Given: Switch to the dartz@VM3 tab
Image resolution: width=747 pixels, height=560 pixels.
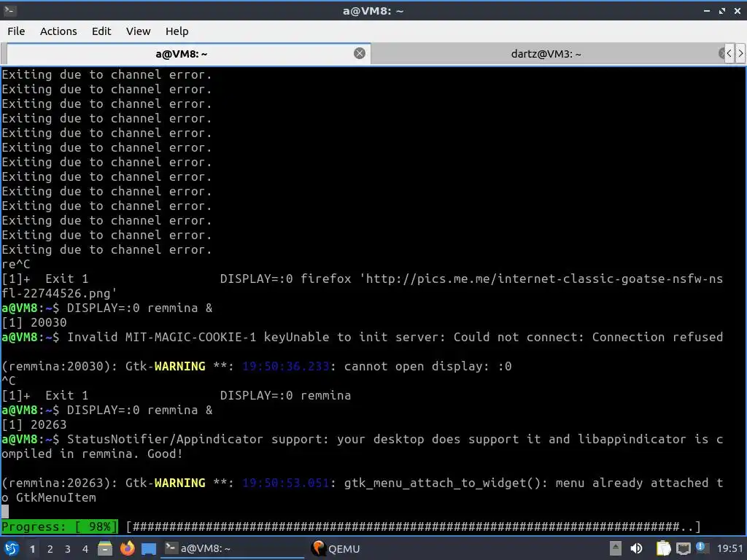Looking at the screenshot, I should [546, 54].
